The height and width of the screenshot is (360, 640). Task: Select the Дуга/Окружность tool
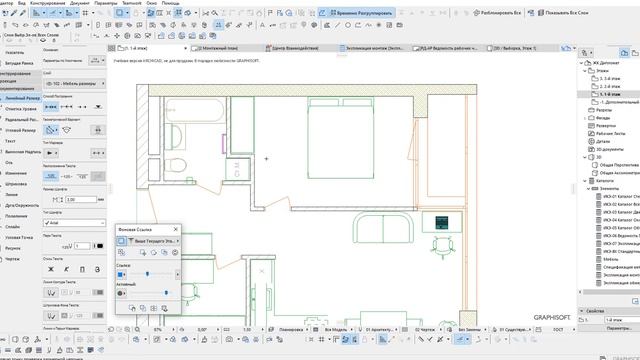22,205
